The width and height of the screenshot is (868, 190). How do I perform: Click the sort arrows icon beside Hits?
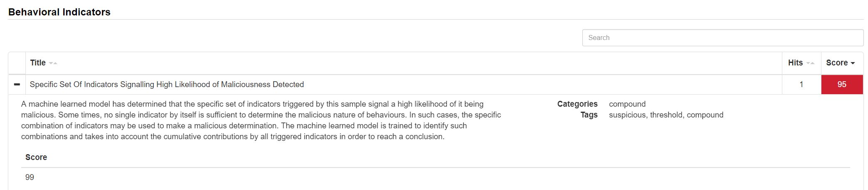(810, 63)
